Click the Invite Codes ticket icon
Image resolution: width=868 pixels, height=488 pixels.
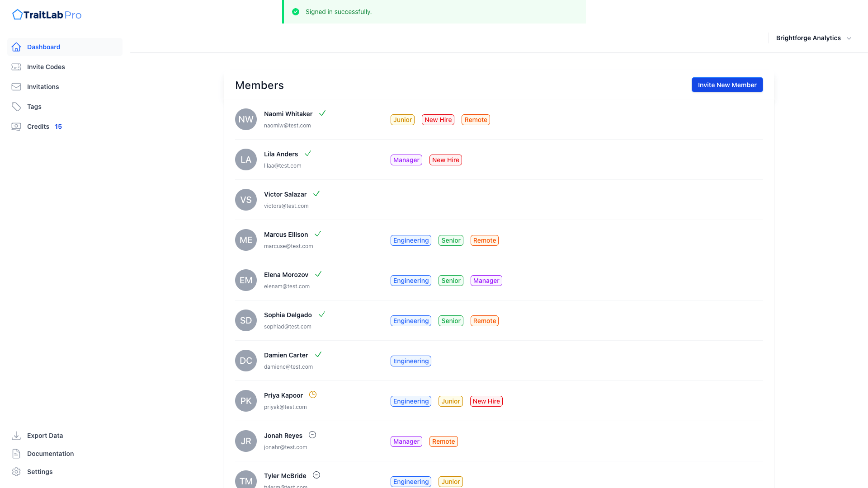(16, 67)
